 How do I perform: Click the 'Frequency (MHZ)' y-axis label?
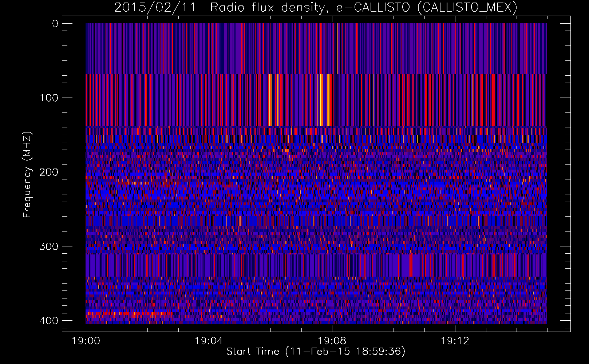[x=27, y=175]
